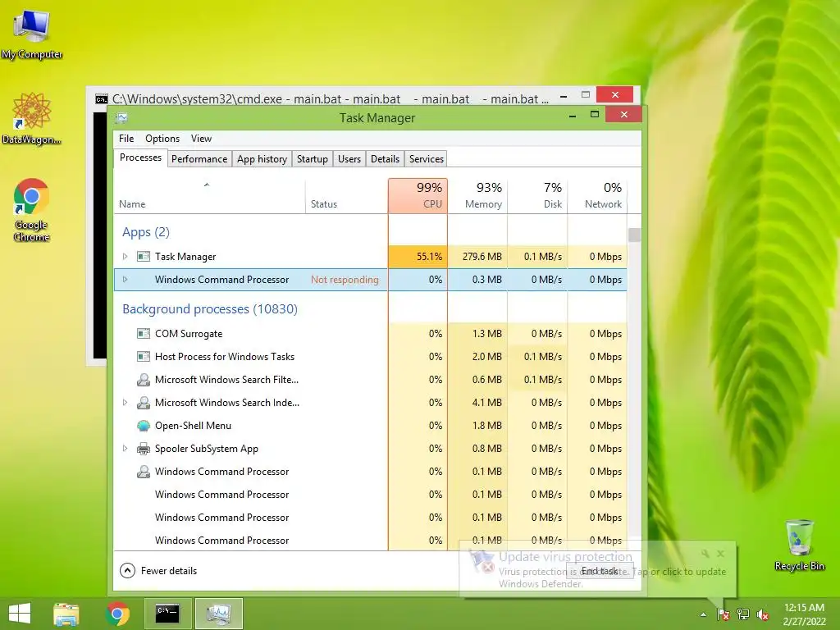Open the View menu
The width and height of the screenshot is (840, 630).
pos(202,139)
